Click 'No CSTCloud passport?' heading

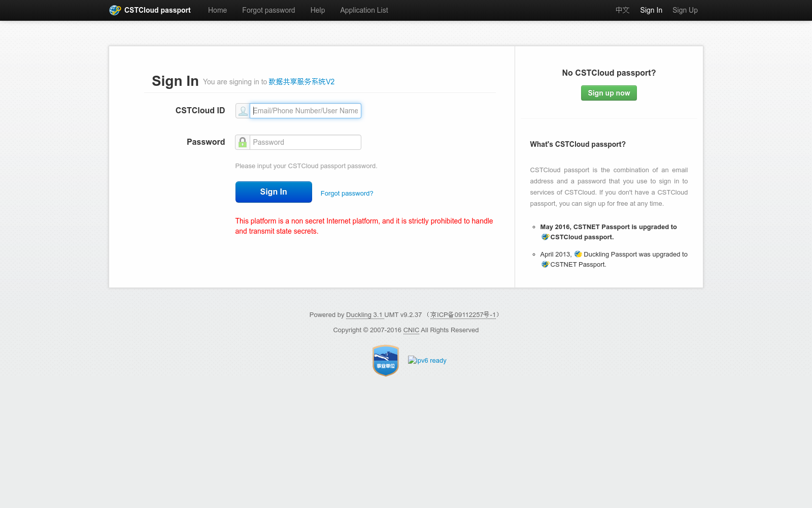pos(609,73)
